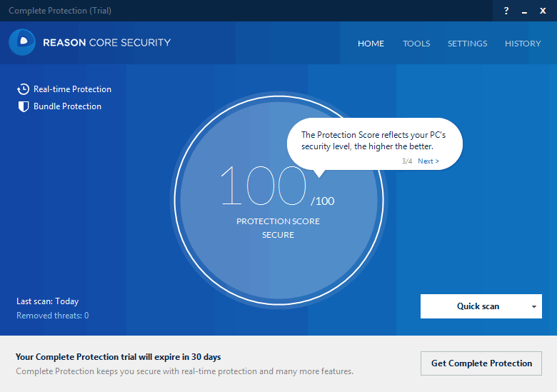Click the REASON CORE SECURITY brand name
The width and height of the screenshot is (557, 392).
107,43
